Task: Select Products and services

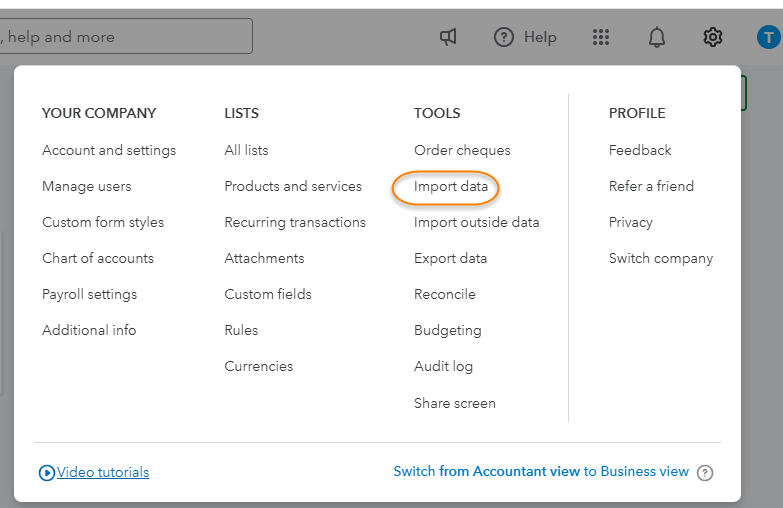Action: point(293,186)
